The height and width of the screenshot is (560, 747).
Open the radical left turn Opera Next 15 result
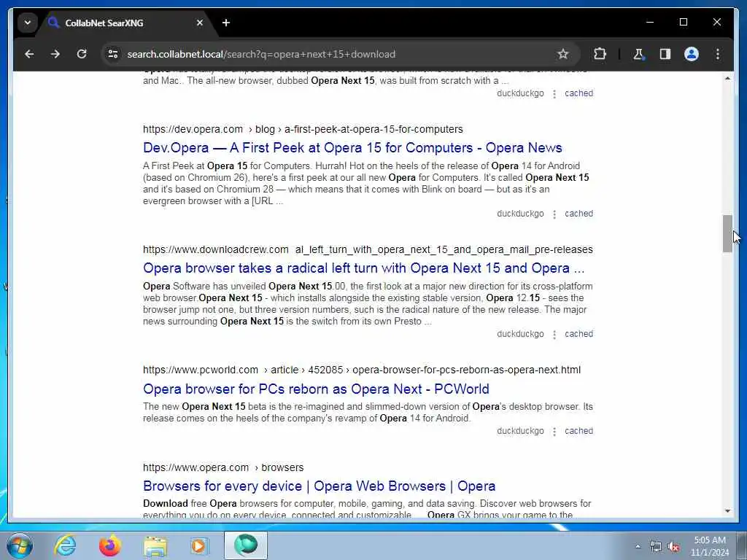click(x=363, y=268)
